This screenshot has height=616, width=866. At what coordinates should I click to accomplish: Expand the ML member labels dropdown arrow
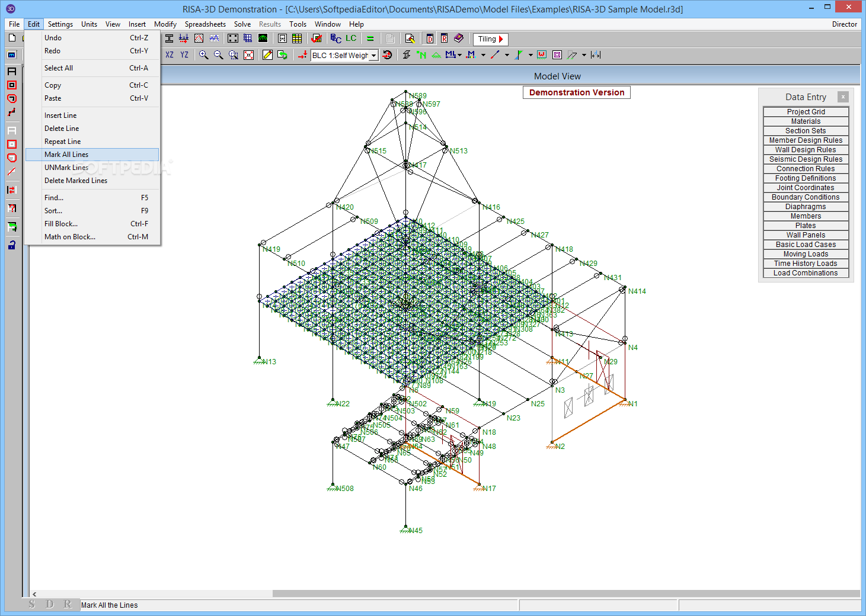460,55
